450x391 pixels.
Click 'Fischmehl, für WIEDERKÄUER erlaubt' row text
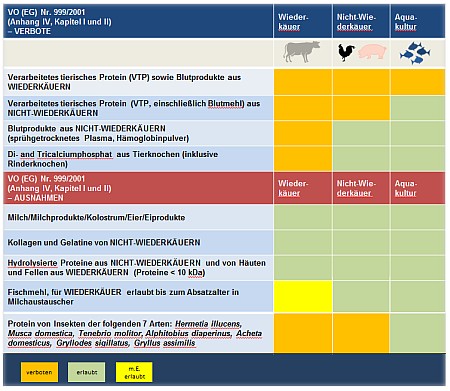123,297
